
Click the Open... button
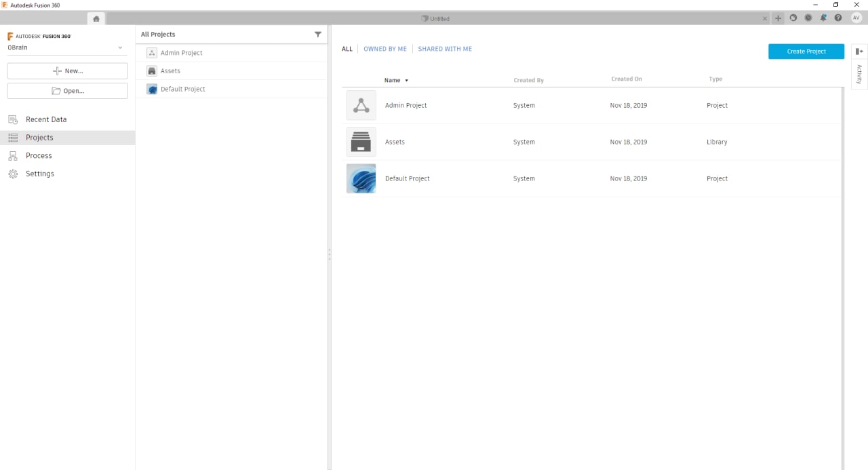pyautogui.click(x=67, y=90)
